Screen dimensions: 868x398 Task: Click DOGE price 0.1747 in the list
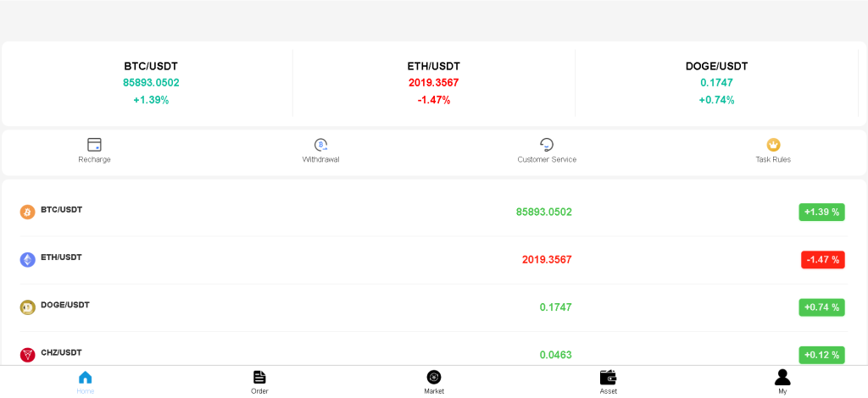coord(556,307)
